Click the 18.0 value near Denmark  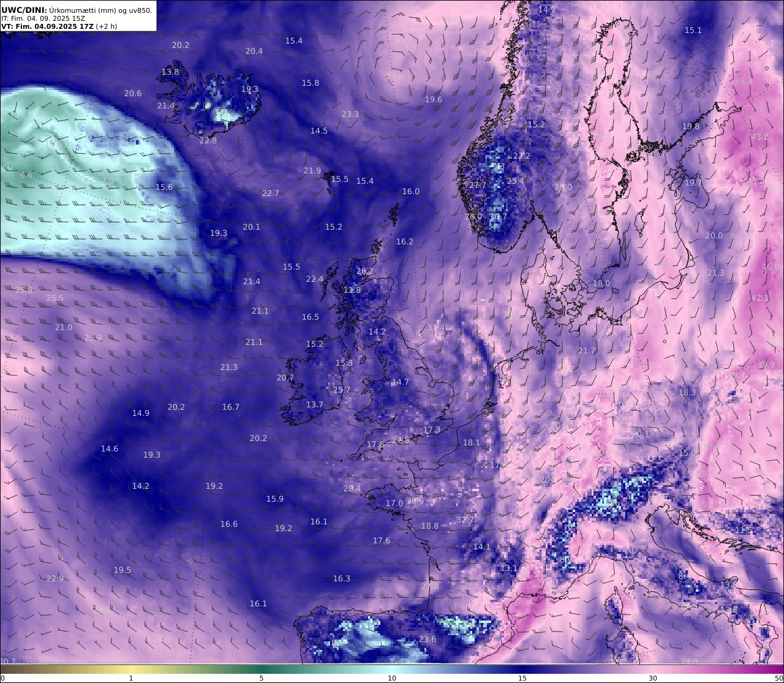tap(601, 284)
